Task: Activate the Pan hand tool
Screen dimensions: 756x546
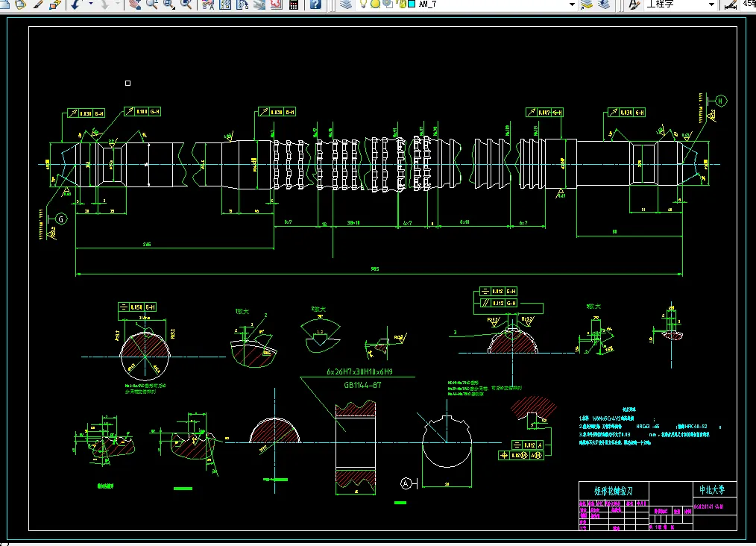Action: tap(135, 4)
